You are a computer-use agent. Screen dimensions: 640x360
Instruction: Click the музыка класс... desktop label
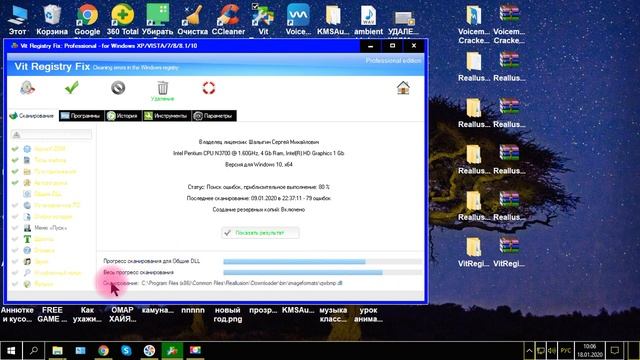333,315
